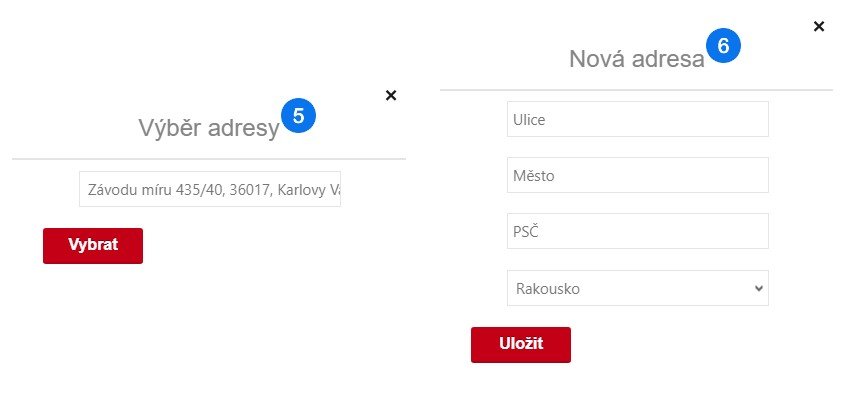854x411 pixels.
Task: Click the blue number 6 badge
Action: click(723, 45)
